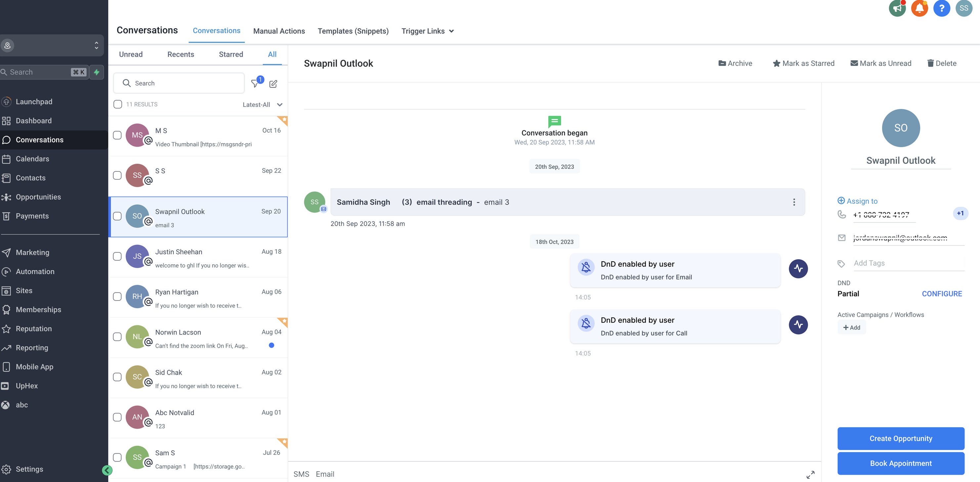This screenshot has width=980, height=482.
Task: Collapse the sidebar with the green arrow
Action: click(107, 470)
